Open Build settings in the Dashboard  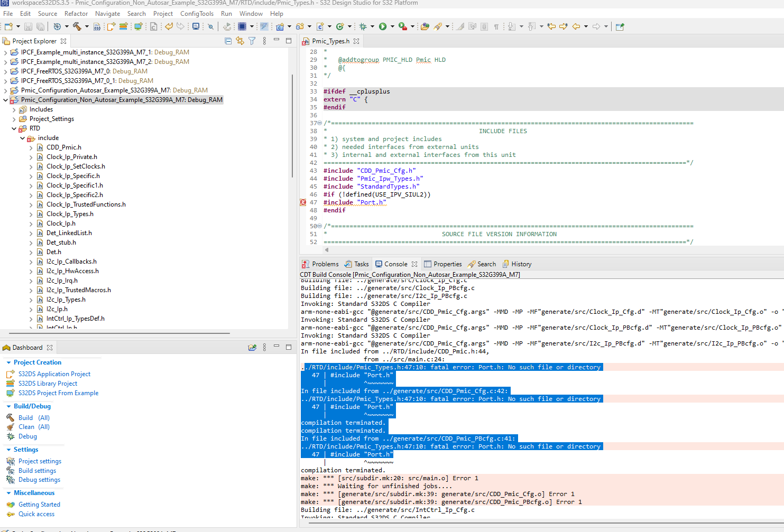coord(37,470)
